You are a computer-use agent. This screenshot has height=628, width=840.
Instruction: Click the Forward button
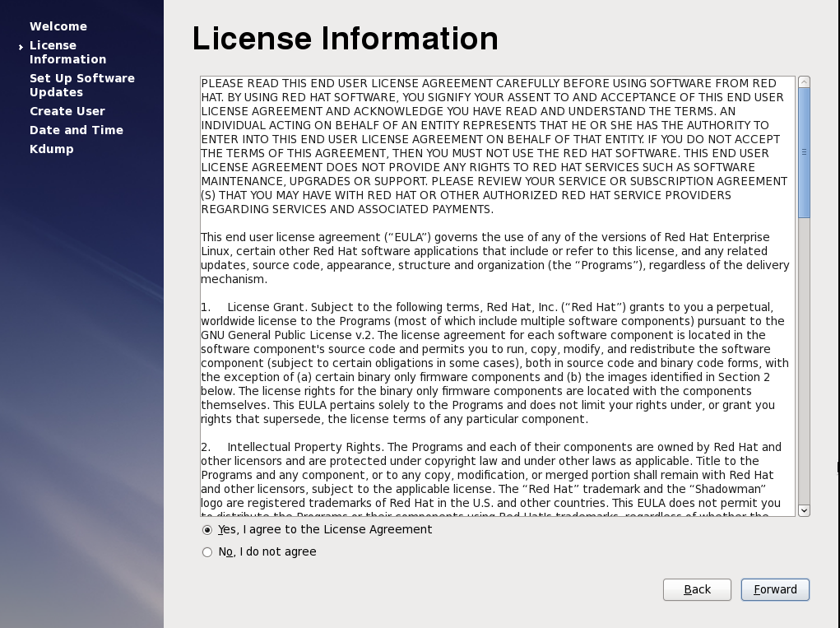tap(775, 589)
